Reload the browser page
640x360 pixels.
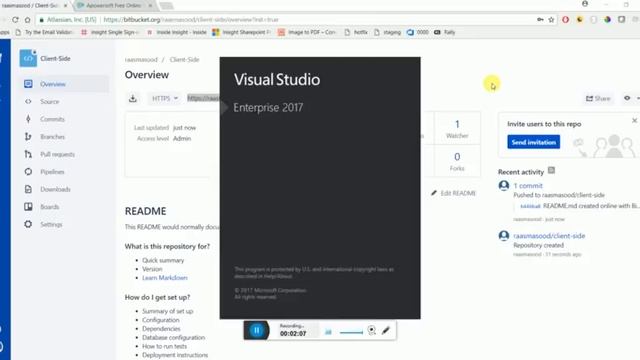tap(15, 20)
